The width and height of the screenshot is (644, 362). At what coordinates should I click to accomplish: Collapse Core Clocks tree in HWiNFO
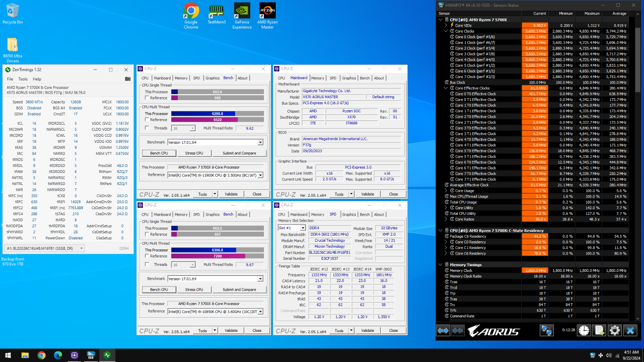click(x=446, y=31)
